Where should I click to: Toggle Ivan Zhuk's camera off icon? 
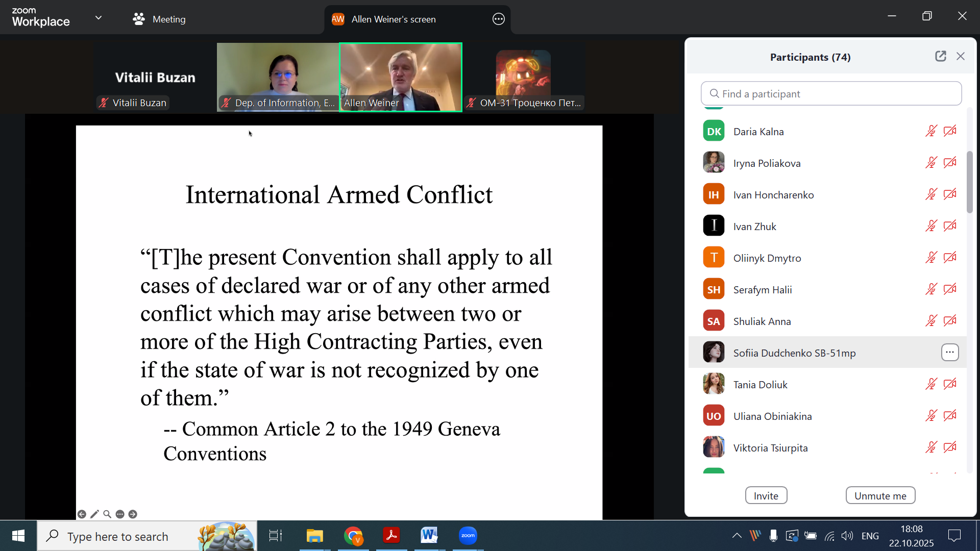click(950, 226)
